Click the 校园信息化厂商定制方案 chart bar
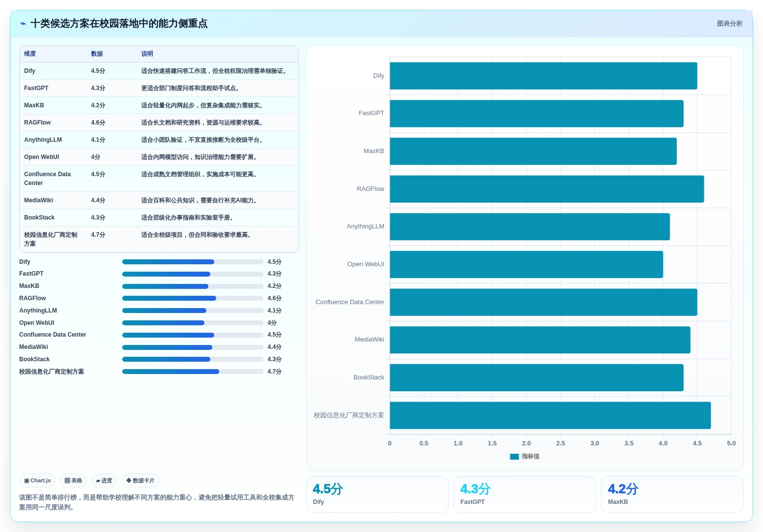The width and height of the screenshot is (763, 532). [x=550, y=415]
